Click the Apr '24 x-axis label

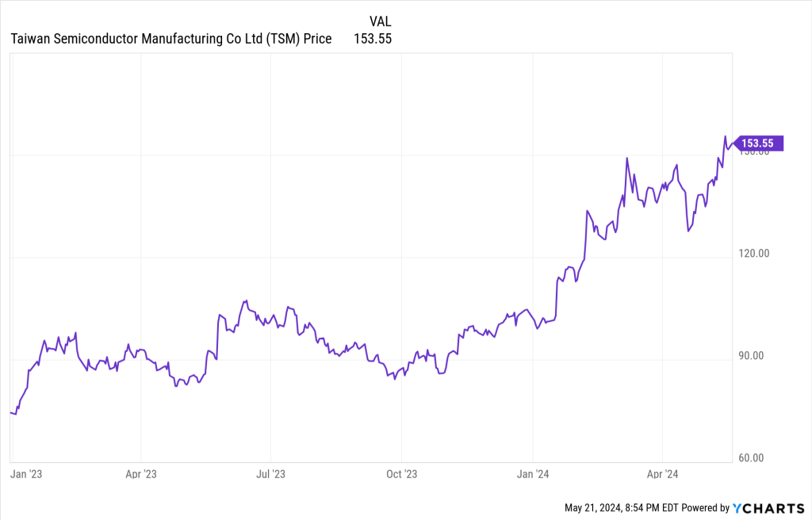click(662, 475)
